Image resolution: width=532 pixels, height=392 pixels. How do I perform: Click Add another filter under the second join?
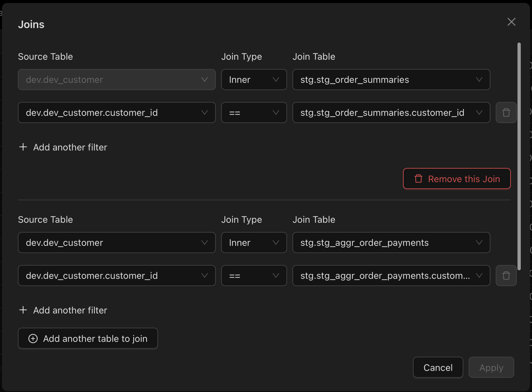63,310
